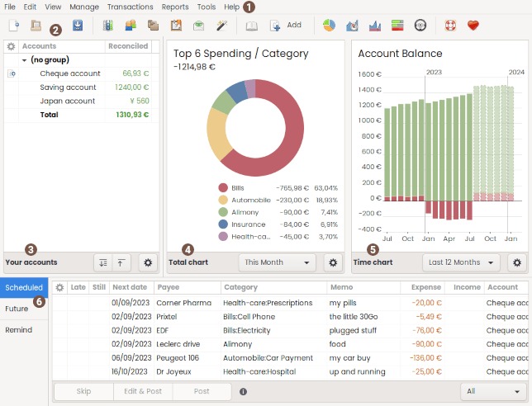The width and height of the screenshot is (532, 406).
Task: Switch to the Future tab
Action: [x=17, y=309]
